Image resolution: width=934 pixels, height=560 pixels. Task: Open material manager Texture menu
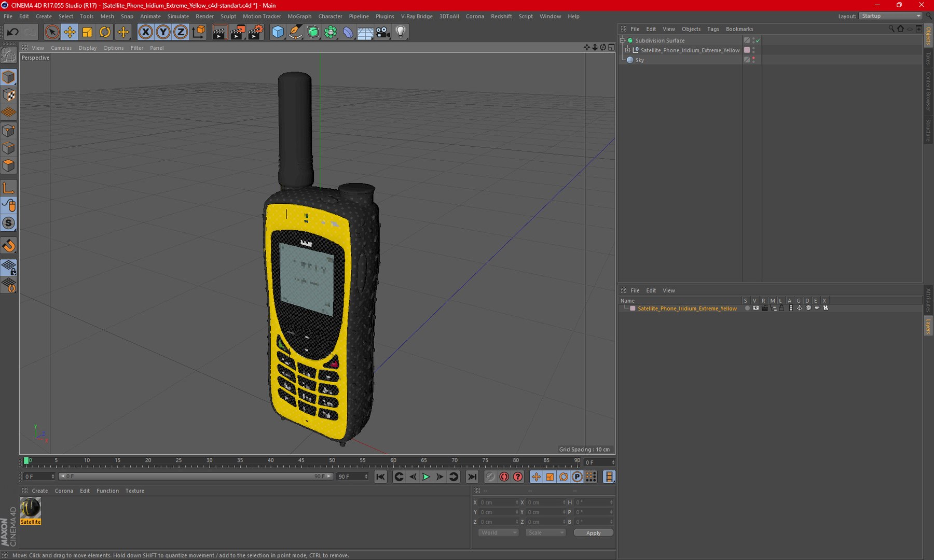click(135, 491)
